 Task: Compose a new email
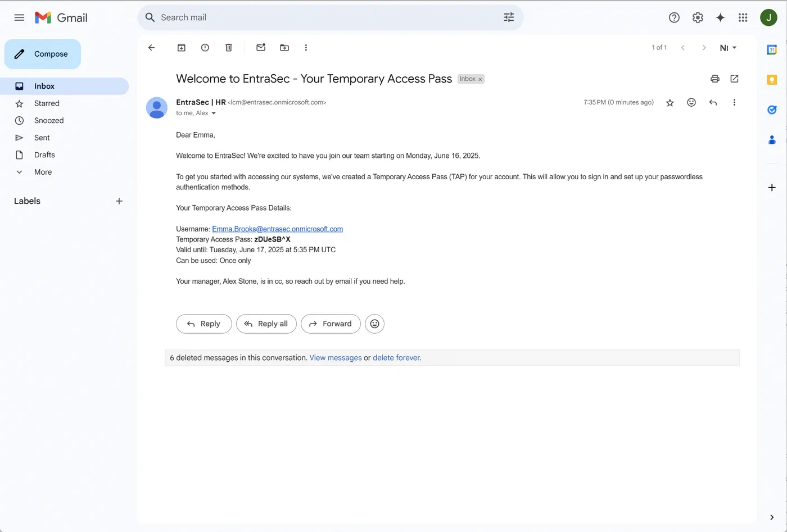tap(43, 54)
